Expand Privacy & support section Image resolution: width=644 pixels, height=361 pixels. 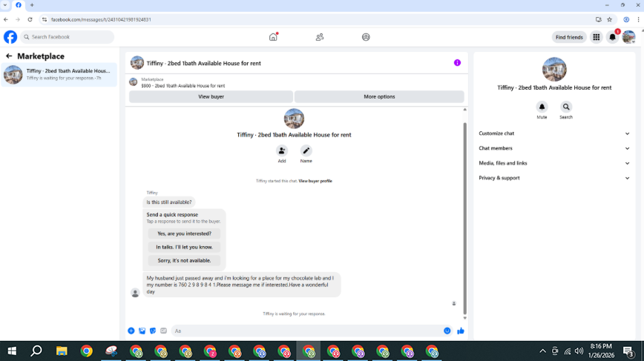[554, 178]
